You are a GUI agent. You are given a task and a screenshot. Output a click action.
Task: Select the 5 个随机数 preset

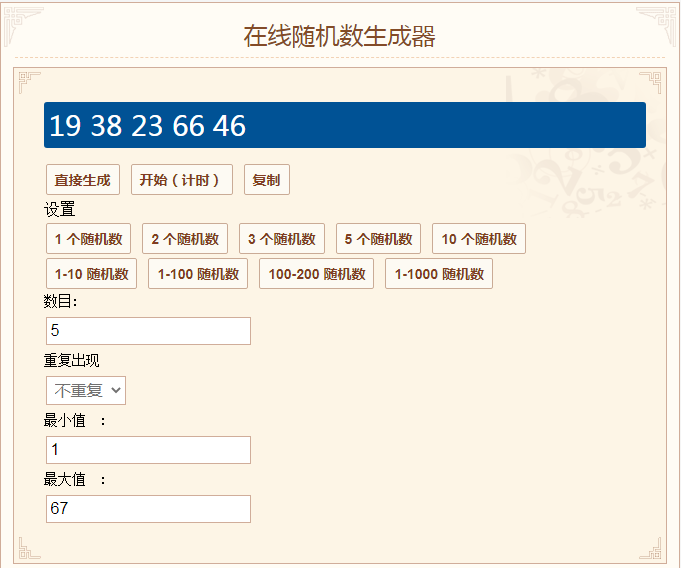(x=378, y=238)
